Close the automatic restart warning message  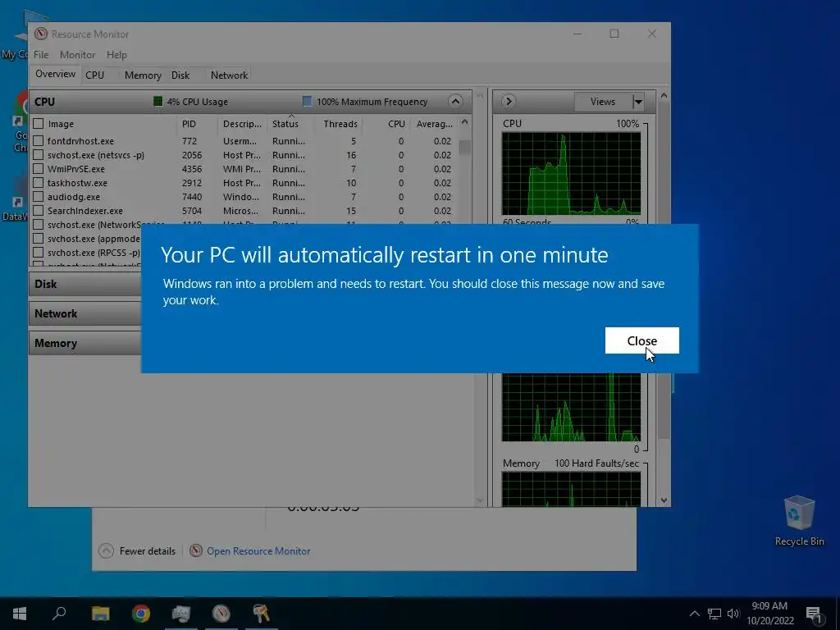click(x=641, y=340)
